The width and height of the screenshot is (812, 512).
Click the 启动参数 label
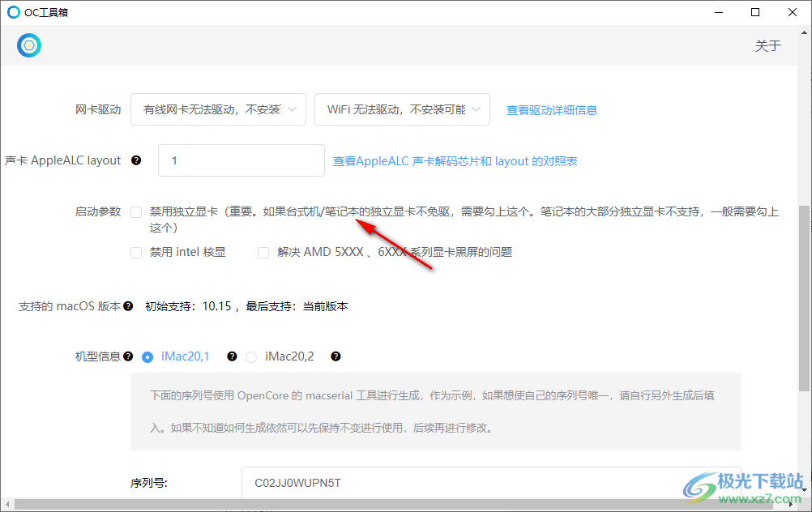coord(98,211)
